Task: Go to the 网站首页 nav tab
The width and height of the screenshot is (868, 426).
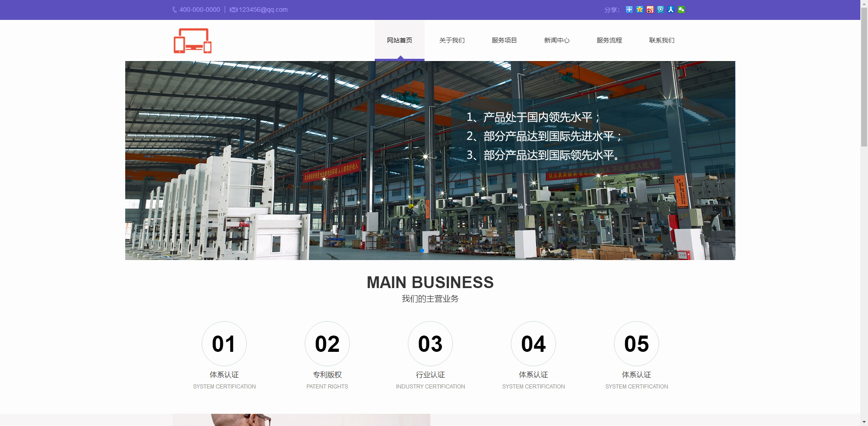Action: tap(400, 40)
